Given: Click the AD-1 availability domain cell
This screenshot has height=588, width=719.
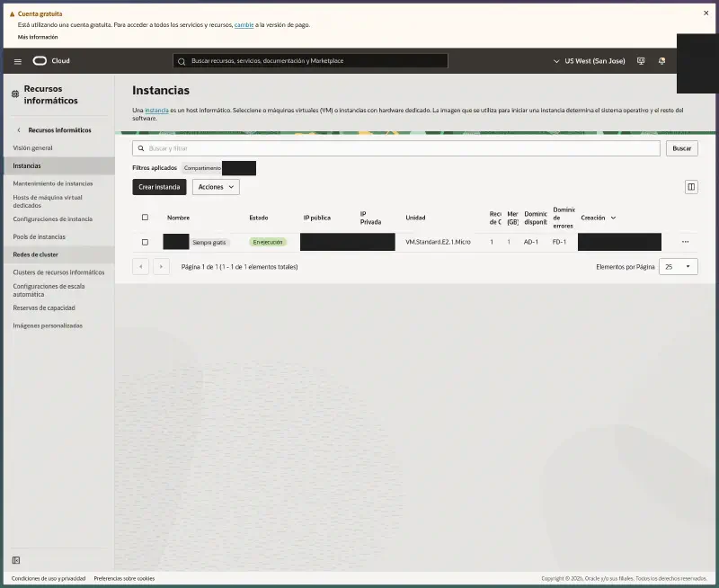Looking at the screenshot, I should click(531, 242).
